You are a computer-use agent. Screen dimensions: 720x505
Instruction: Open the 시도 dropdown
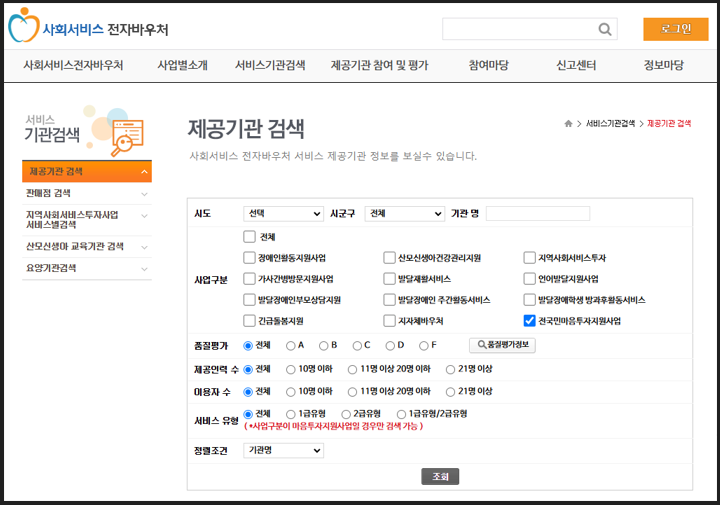click(x=283, y=214)
